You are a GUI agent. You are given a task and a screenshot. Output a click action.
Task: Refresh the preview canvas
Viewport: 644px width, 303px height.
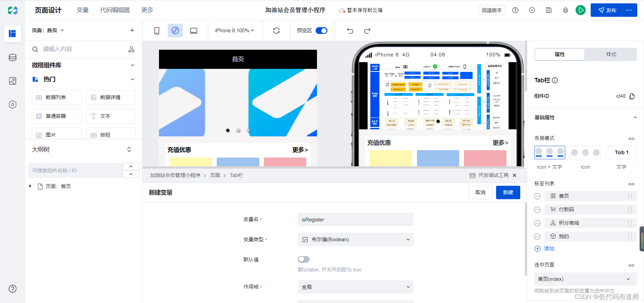point(276,31)
